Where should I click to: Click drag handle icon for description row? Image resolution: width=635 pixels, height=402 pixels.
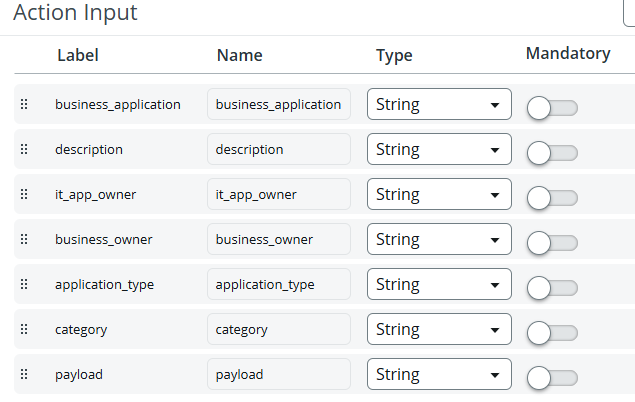[x=24, y=149]
